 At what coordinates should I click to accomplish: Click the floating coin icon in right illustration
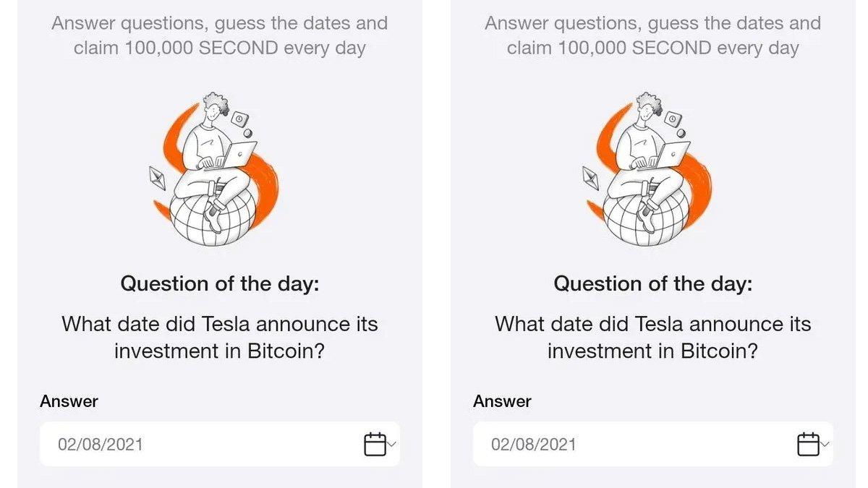(673, 119)
